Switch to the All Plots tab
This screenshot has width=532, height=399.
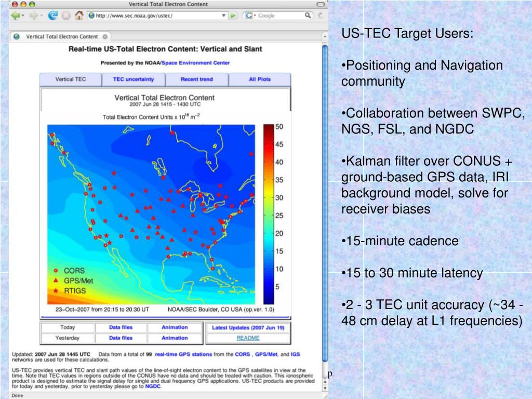260,79
